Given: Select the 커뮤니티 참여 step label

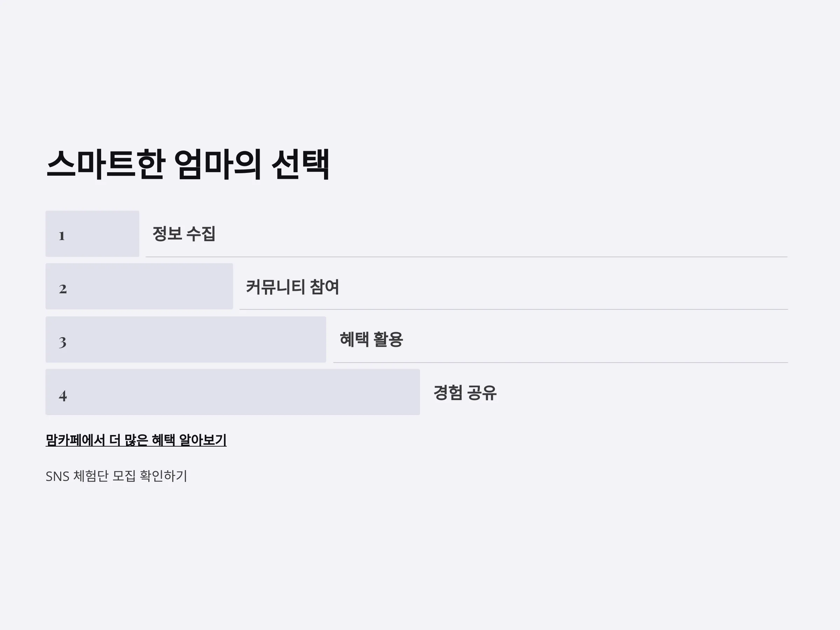Looking at the screenshot, I should coord(292,287).
